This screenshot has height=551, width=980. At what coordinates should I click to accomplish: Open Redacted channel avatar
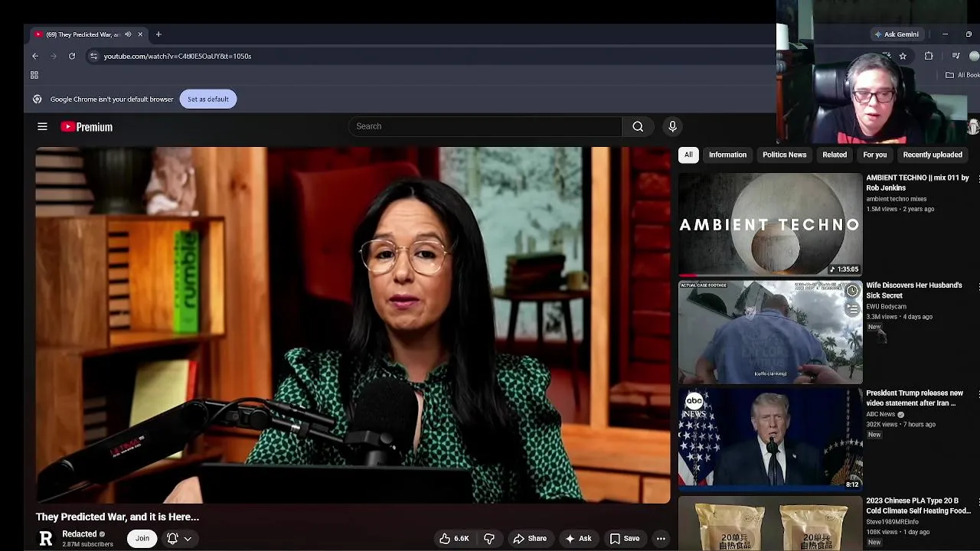click(46, 539)
